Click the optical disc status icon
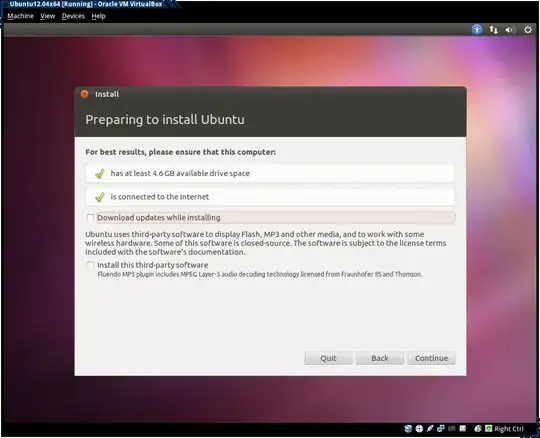 (419, 429)
